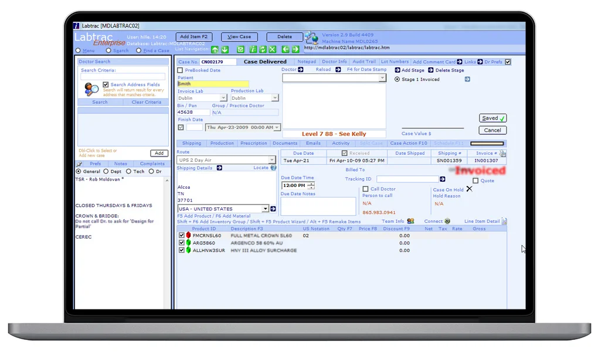The image size is (608, 364).
Task: Check the Quote checkbox
Action: (x=475, y=181)
